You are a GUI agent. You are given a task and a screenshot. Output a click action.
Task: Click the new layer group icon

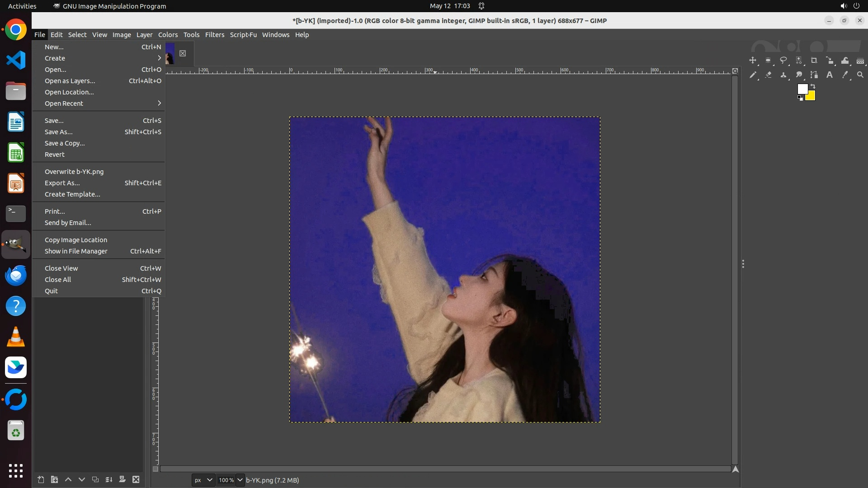pyautogui.click(x=54, y=480)
